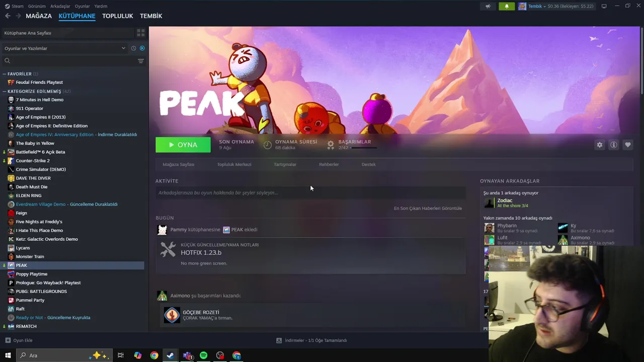Go back with the left arrow
Screen dimensions: 644x362
[8, 16]
